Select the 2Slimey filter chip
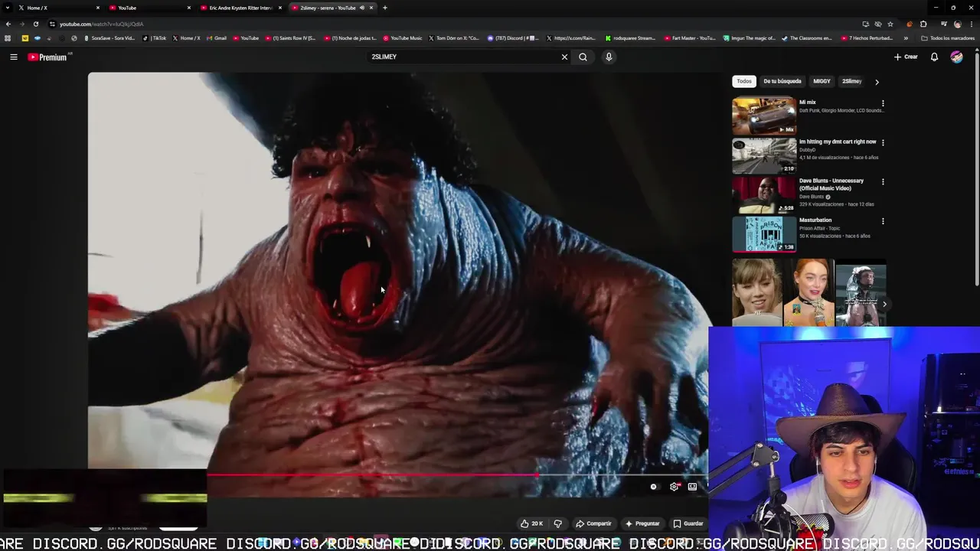This screenshot has width=980, height=551. coord(851,81)
